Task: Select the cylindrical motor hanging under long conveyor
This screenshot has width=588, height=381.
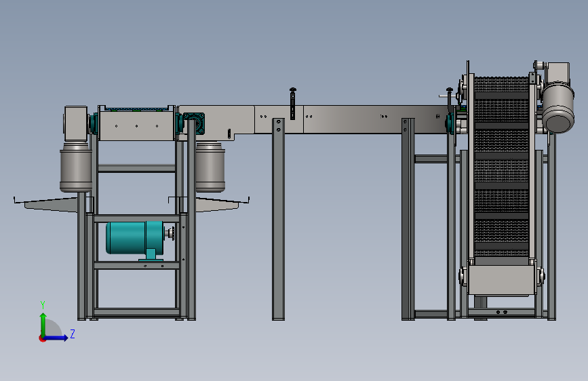Action: click(210, 167)
